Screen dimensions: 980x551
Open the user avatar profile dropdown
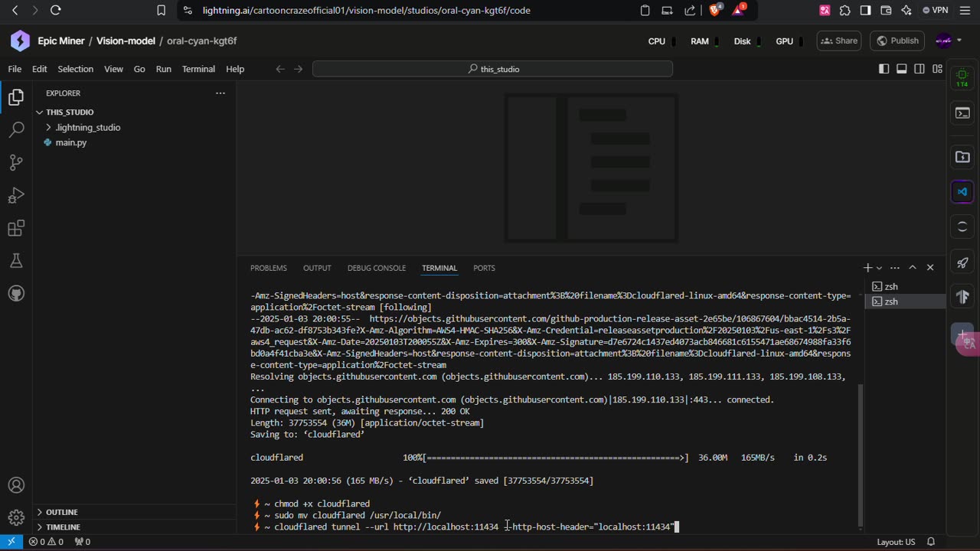tap(948, 41)
